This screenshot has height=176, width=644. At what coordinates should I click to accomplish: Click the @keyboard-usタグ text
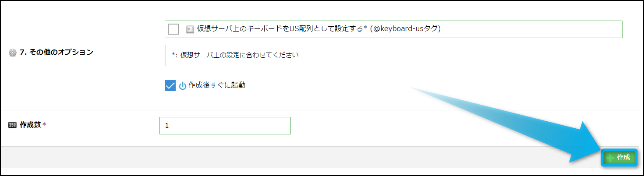point(405,29)
